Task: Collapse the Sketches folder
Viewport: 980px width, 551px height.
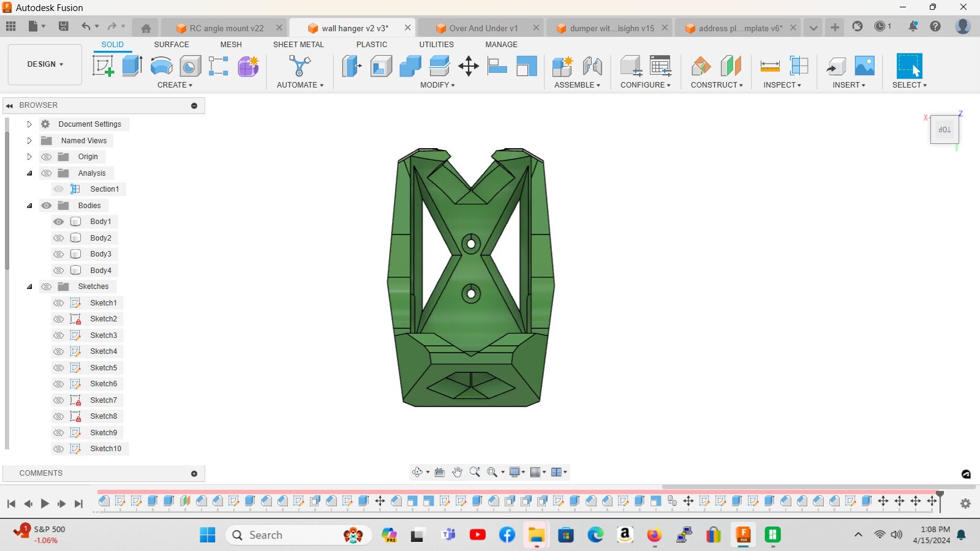Action: point(29,287)
